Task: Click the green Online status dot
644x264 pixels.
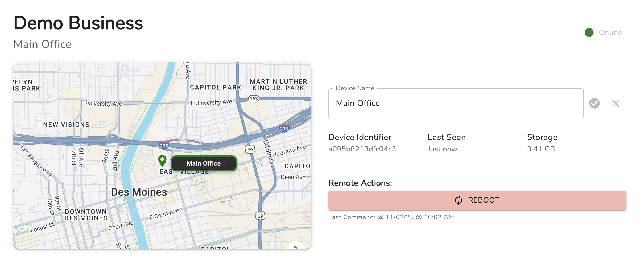Action: tap(589, 32)
